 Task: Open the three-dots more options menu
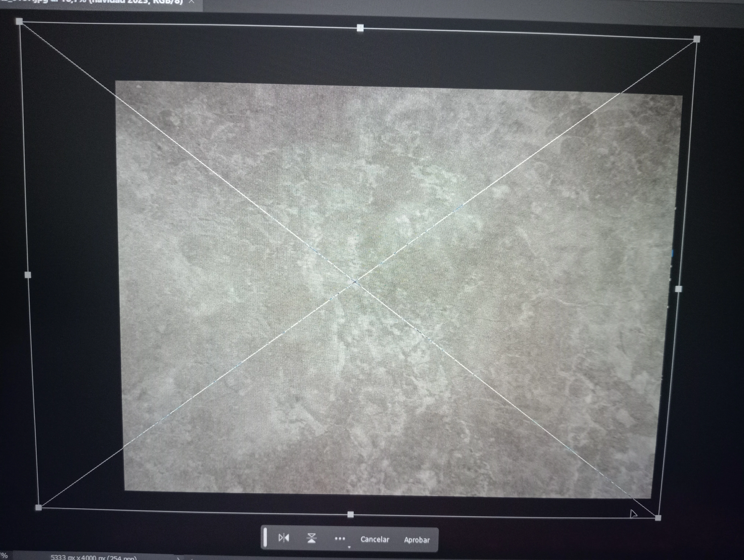tap(340, 539)
